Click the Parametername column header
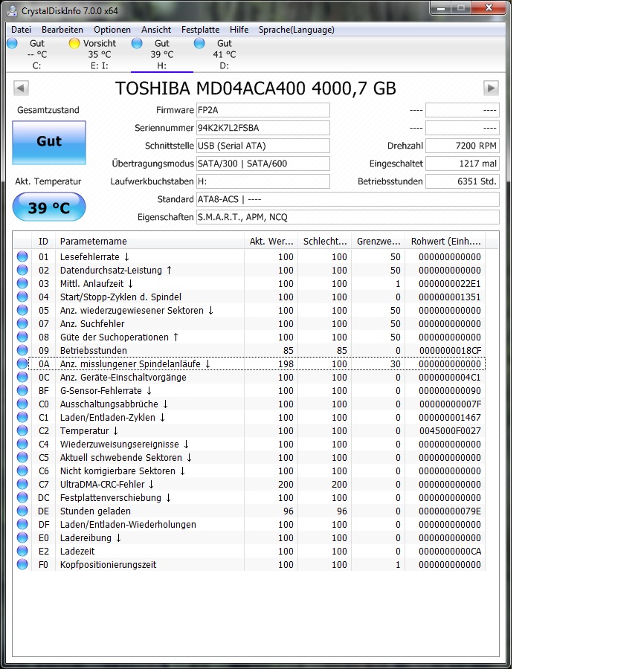This screenshot has width=644, height=669. pos(149,242)
